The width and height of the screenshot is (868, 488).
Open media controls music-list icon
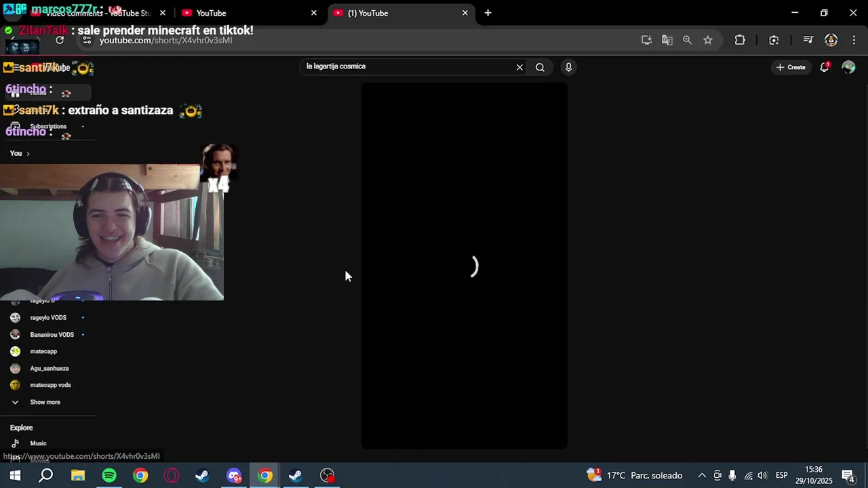808,40
